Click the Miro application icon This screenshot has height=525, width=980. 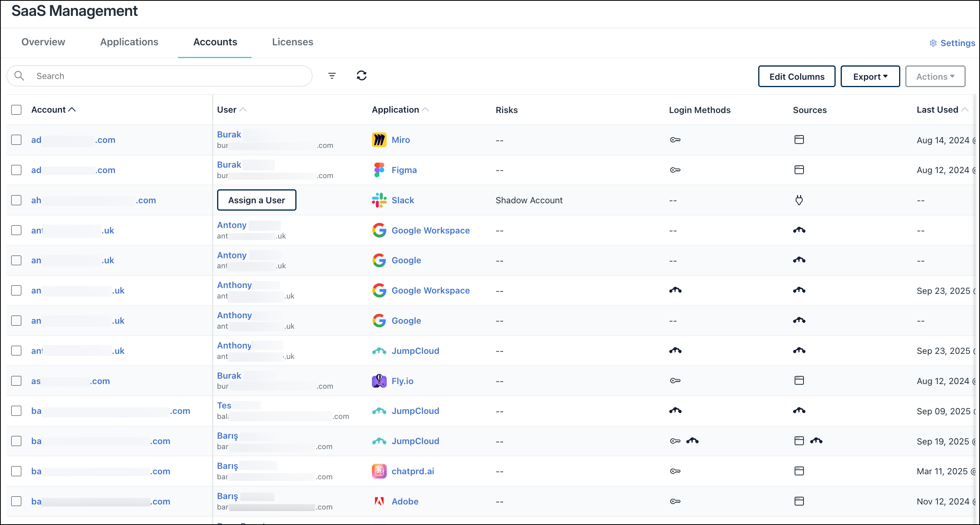379,140
